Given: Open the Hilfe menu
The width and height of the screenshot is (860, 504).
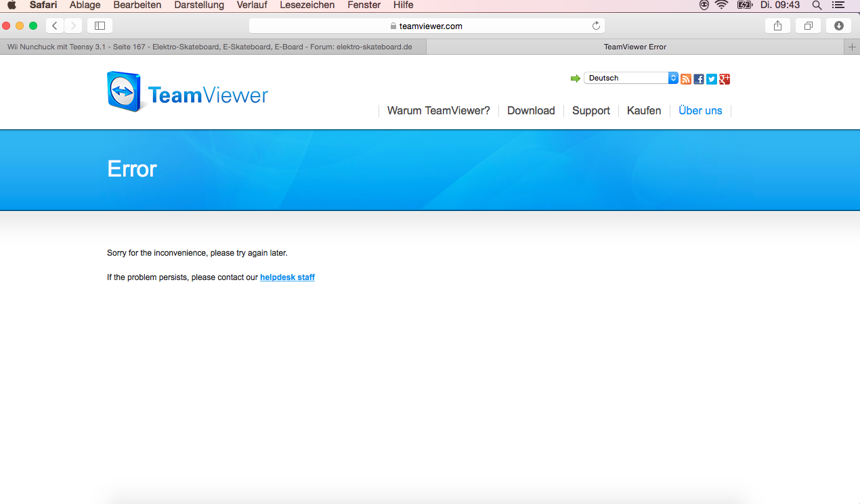Looking at the screenshot, I should (404, 5).
